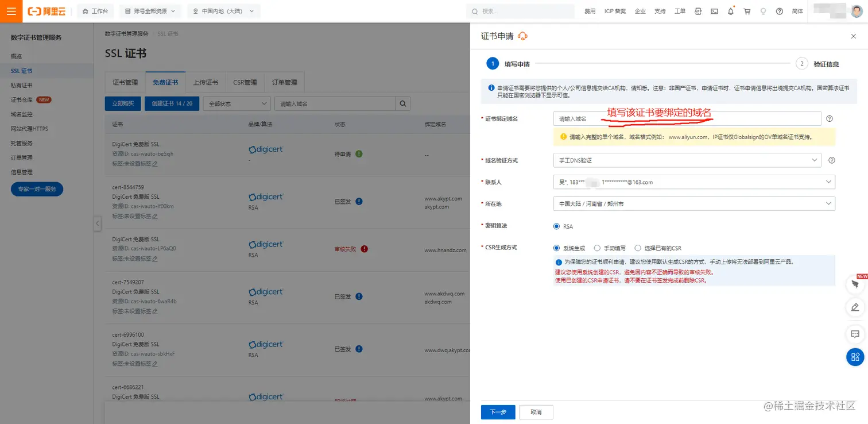The width and height of the screenshot is (868, 424).
Task: Click the 取消 button
Action: pyautogui.click(x=536, y=412)
